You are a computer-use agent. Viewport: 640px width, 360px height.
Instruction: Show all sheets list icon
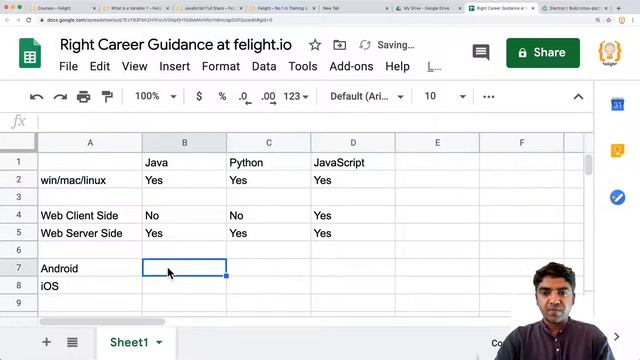[x=72, y=342]
